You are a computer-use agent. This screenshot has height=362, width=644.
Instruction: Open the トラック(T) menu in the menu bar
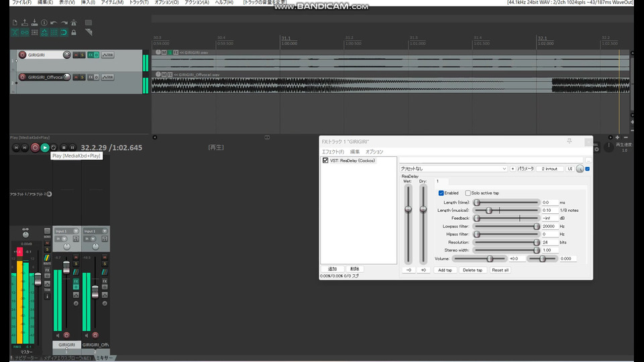point(139,3)
